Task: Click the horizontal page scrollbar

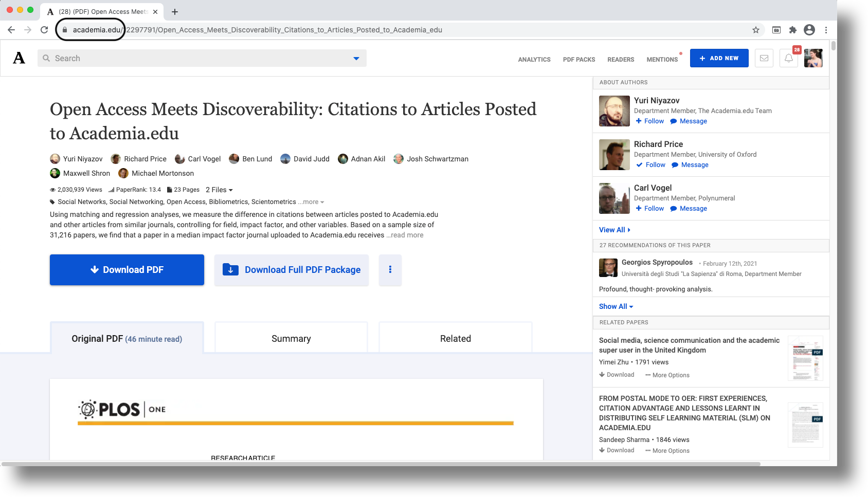Action: [381, 464]
